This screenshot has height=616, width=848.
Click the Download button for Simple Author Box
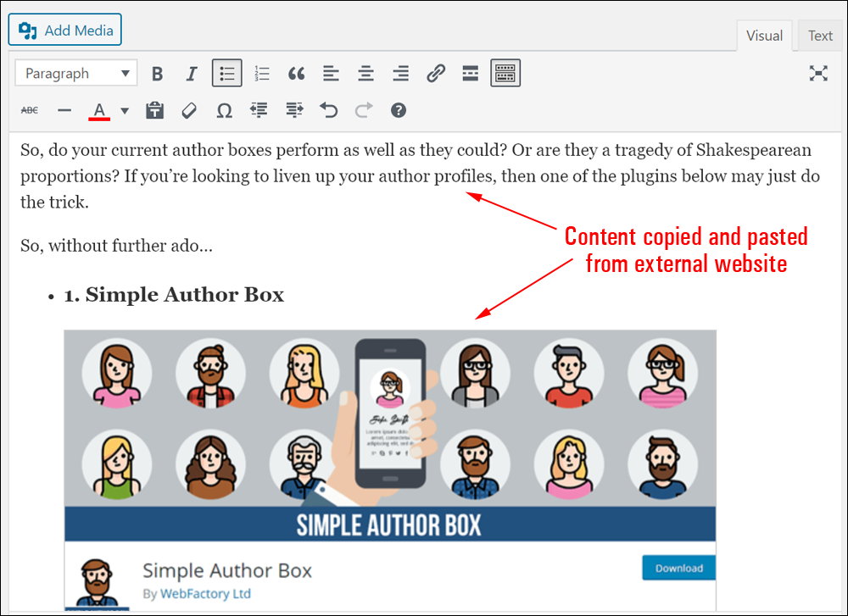click(x=678, y=568)
